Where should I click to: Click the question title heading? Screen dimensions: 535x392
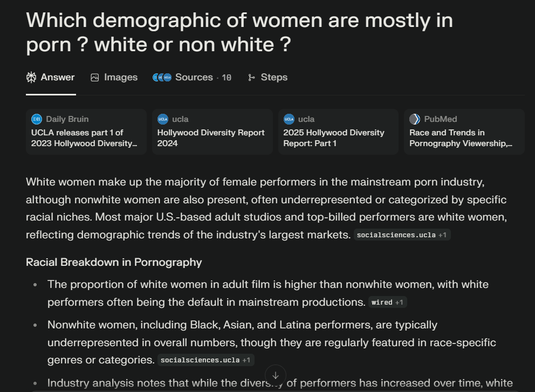(239, 32)
